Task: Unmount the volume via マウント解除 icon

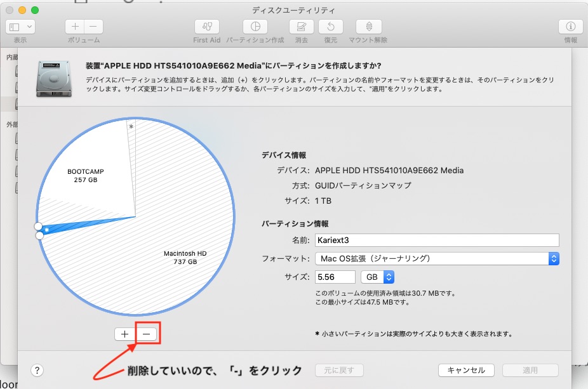Action: 369,27
